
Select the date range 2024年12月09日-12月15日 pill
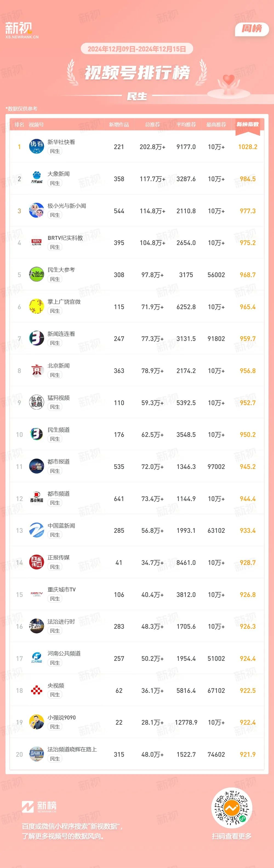(x=137, y=49)
